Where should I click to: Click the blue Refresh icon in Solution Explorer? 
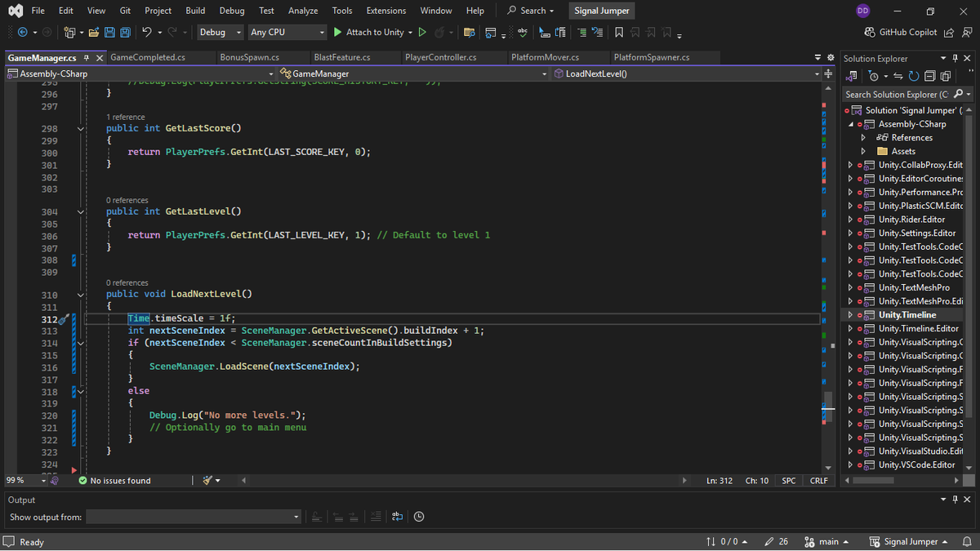pyautogui.click(x=915, y=76)
